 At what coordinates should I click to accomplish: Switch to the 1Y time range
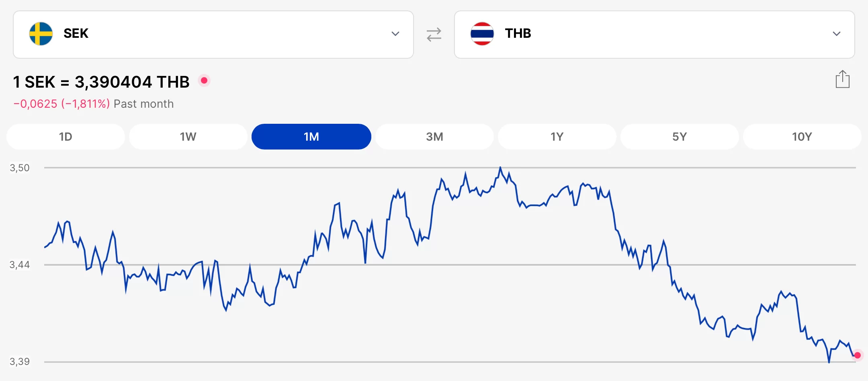[557, 137]
